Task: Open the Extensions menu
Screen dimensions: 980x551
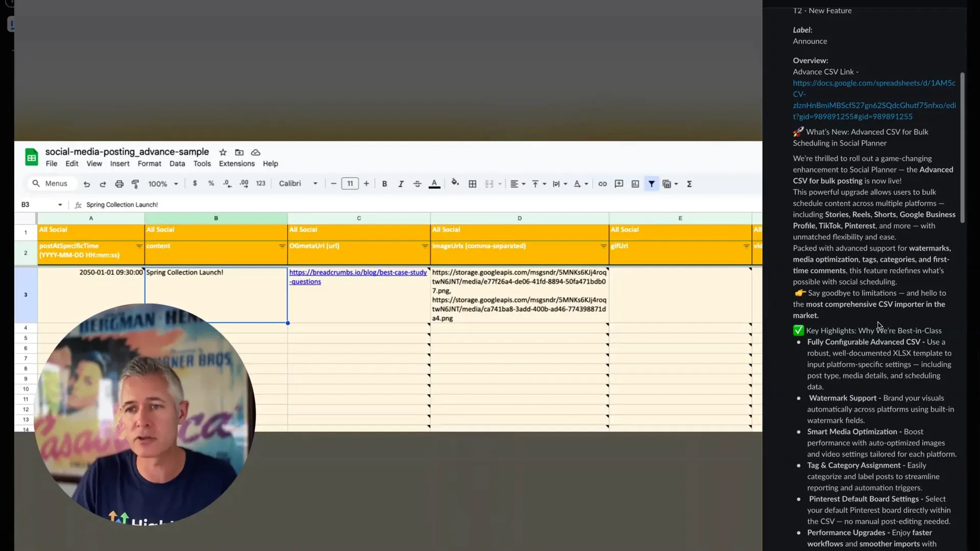Action: pyautogui.click(x=237, y=164)
